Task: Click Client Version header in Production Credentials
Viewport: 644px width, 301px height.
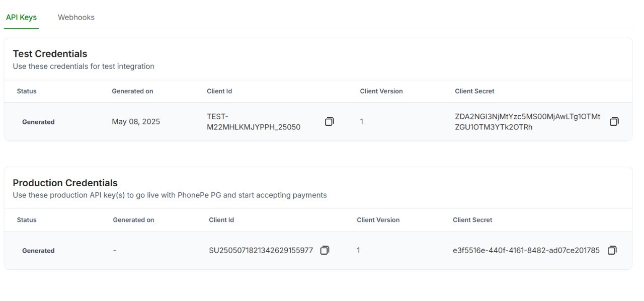Action: tap(378, 220)
